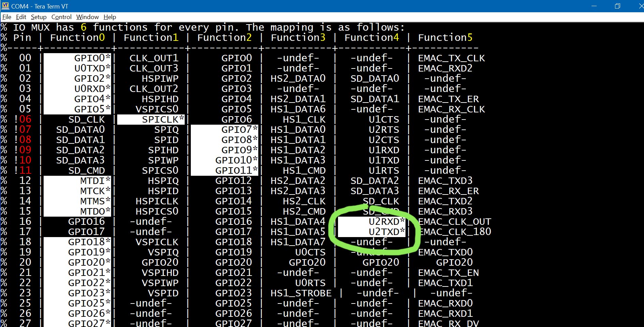Click the MTDO* cell in pin 15 row

pos(77,212)
